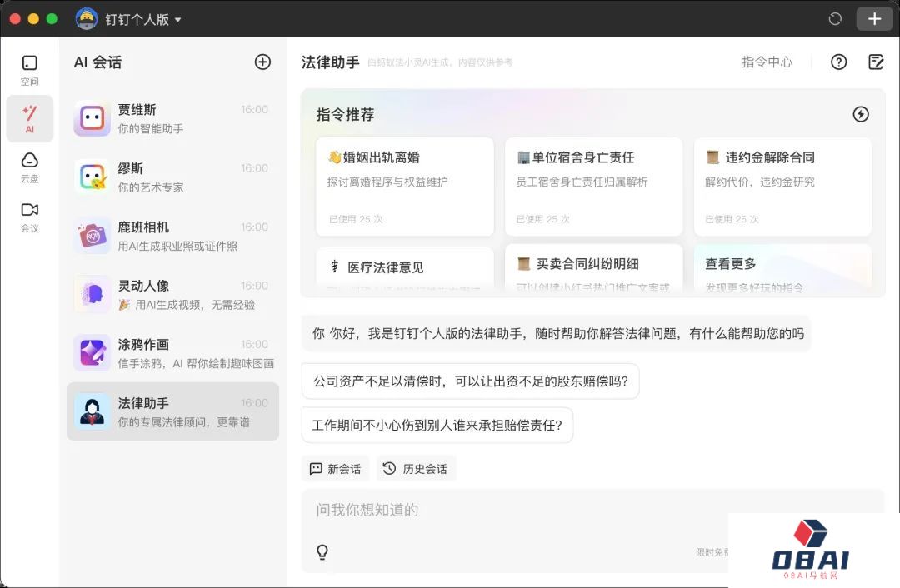Click 探讨离婚程序与权益维护 description text

[x=387, y=182]
